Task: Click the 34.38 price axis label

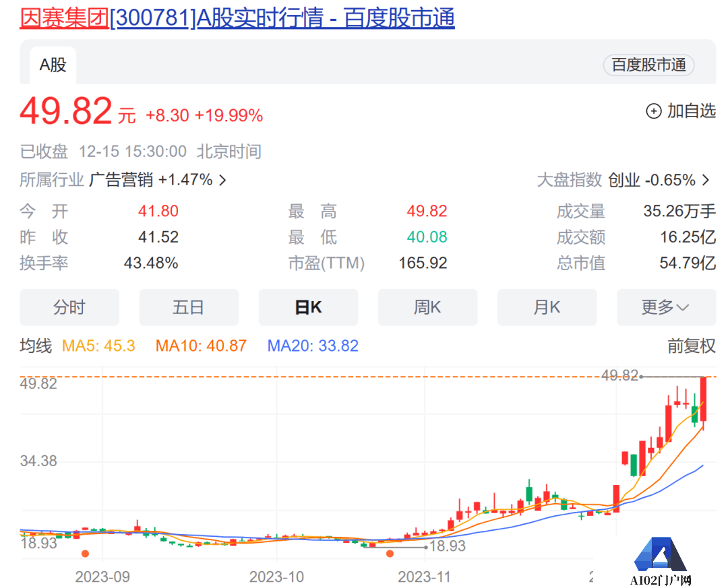Action: [38, 461]
